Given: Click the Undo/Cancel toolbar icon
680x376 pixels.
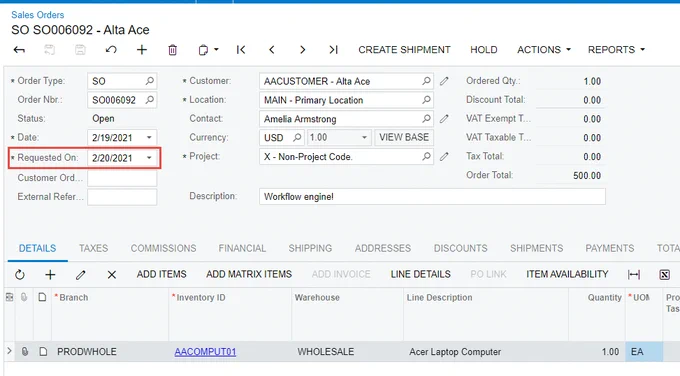Looking at the screenshot, I should point(111,50).
